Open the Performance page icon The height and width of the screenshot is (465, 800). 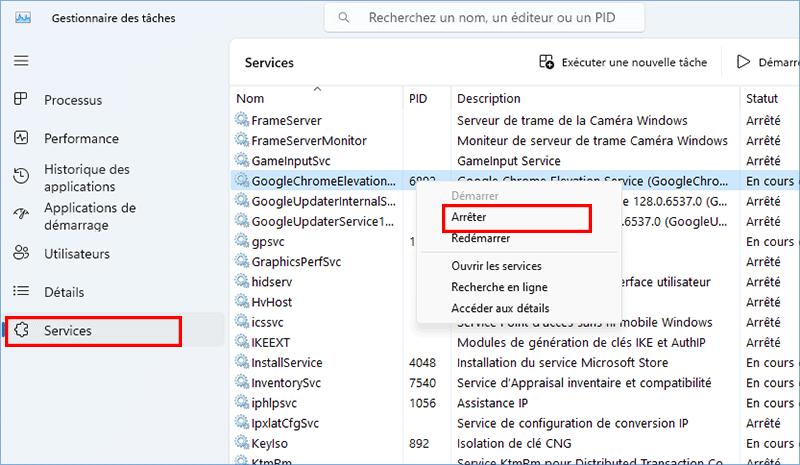pyautogui.click(x=21, y=138)
